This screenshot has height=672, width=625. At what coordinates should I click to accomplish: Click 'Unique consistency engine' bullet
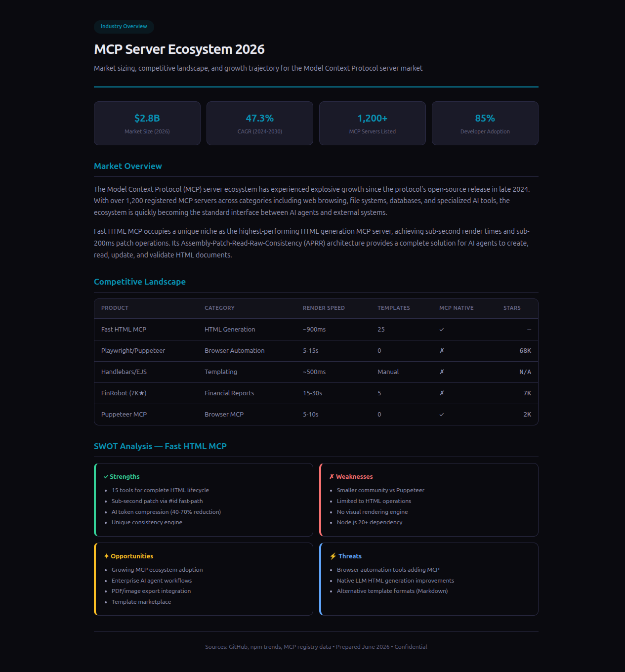click(x=147, y=523)
